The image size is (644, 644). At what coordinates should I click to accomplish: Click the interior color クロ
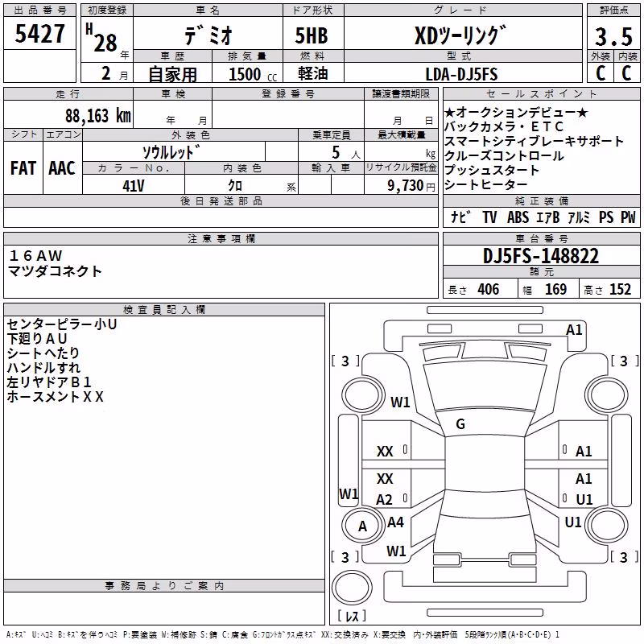tap(235, 186)
